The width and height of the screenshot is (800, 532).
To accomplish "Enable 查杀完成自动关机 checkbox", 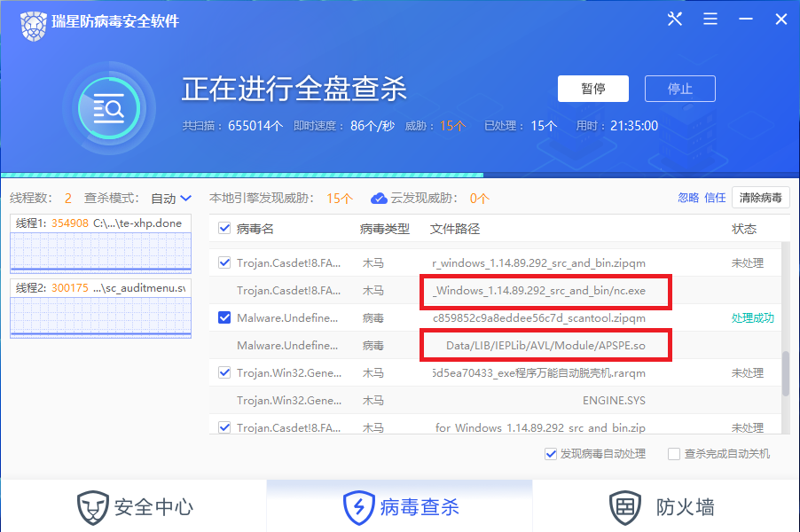I will pyautogui.click(x=674, y=454).
